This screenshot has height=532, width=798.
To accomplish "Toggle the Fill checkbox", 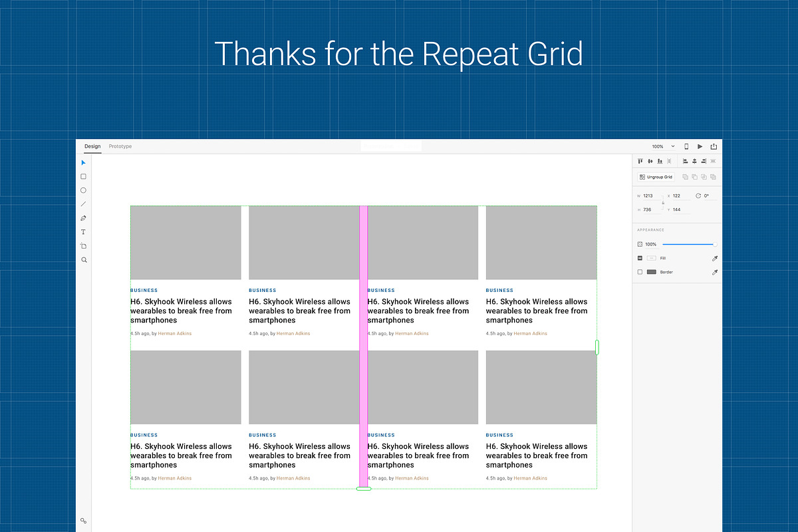I will coord(640,258).
